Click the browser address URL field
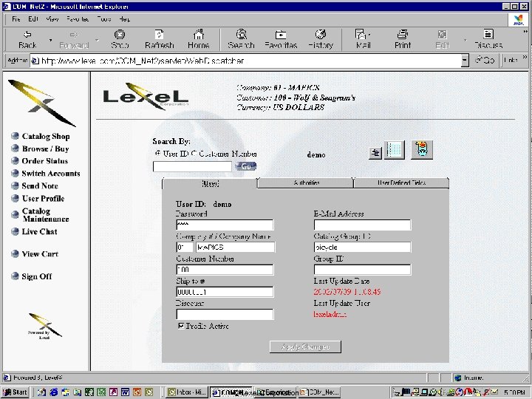 (246, 61)
